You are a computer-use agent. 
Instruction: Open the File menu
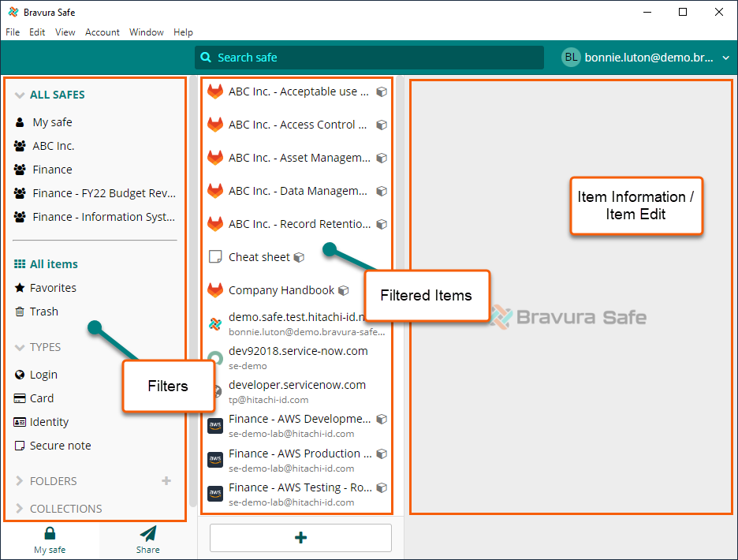(x=13, y=32)
